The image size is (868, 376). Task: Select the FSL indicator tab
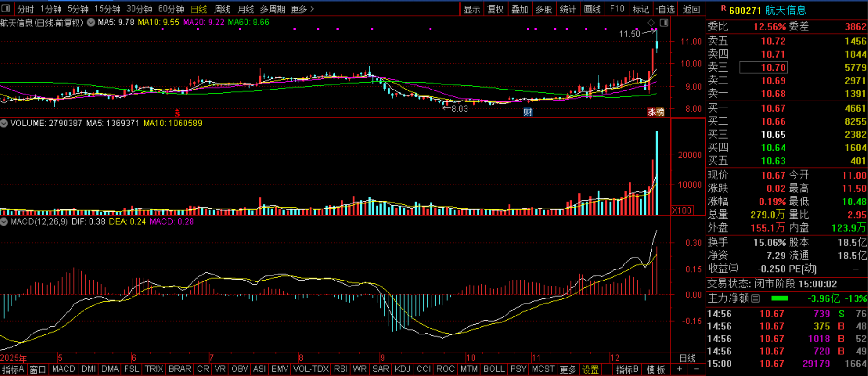(x=132, y=369)
